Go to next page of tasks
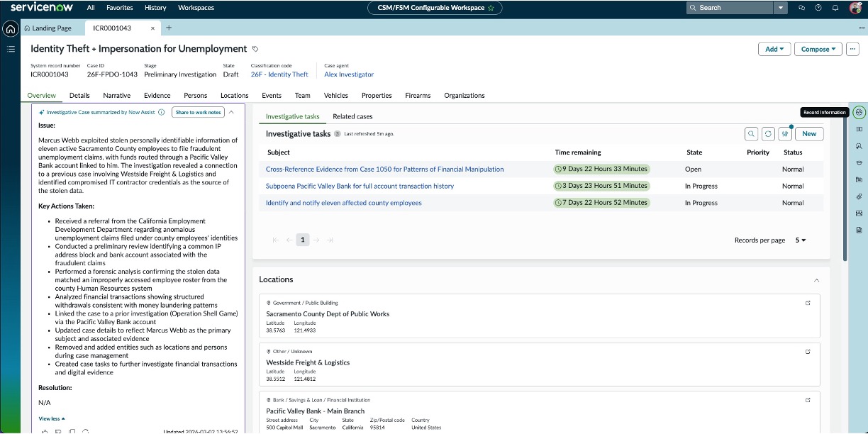Screen dimensions: 868x434 click(x=316, y=240)
